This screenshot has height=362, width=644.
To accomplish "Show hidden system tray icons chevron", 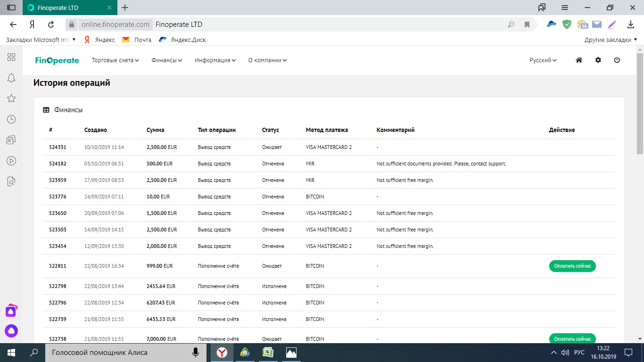I will [x=554, y=352].
